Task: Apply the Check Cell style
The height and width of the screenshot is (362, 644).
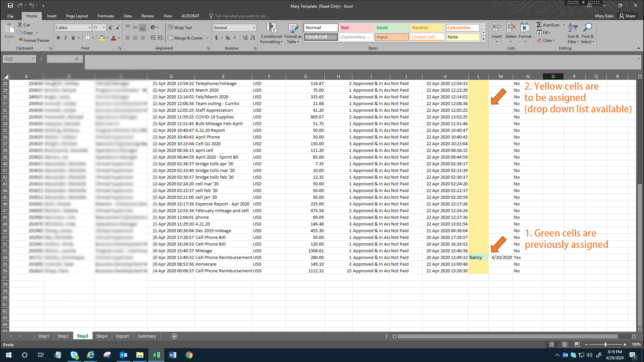Action: click(321, 37)
